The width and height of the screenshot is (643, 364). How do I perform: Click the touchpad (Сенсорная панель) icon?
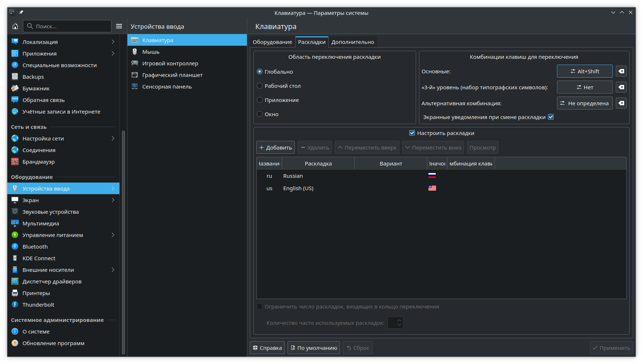[135, 86]
